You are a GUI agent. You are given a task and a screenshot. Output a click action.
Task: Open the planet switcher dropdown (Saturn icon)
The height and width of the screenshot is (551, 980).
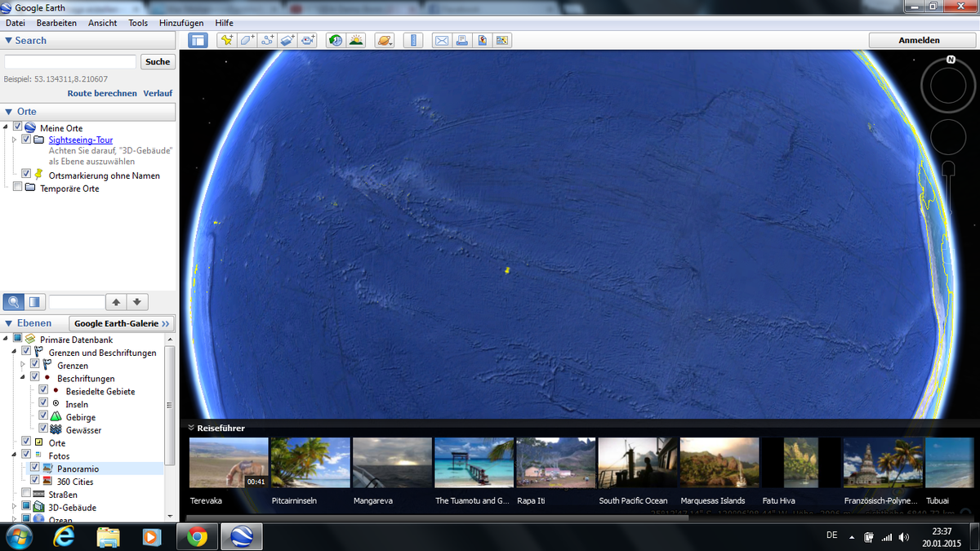(384, 40)
